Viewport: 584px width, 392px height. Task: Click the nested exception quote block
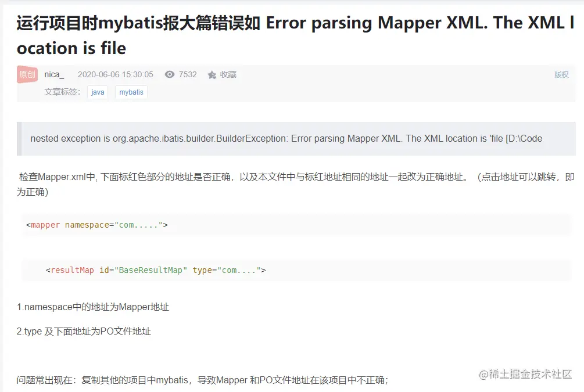(x=296, y=138)
